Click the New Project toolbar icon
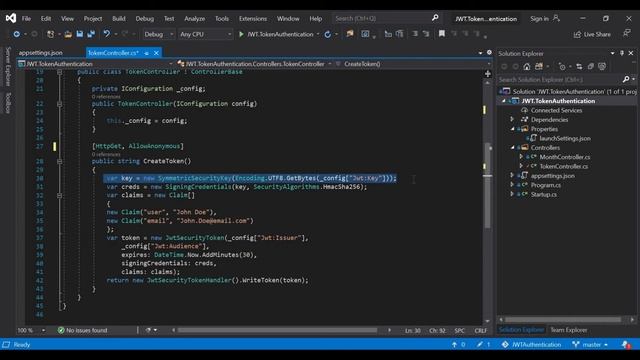640x360 pixels. [x=50, y=34]
